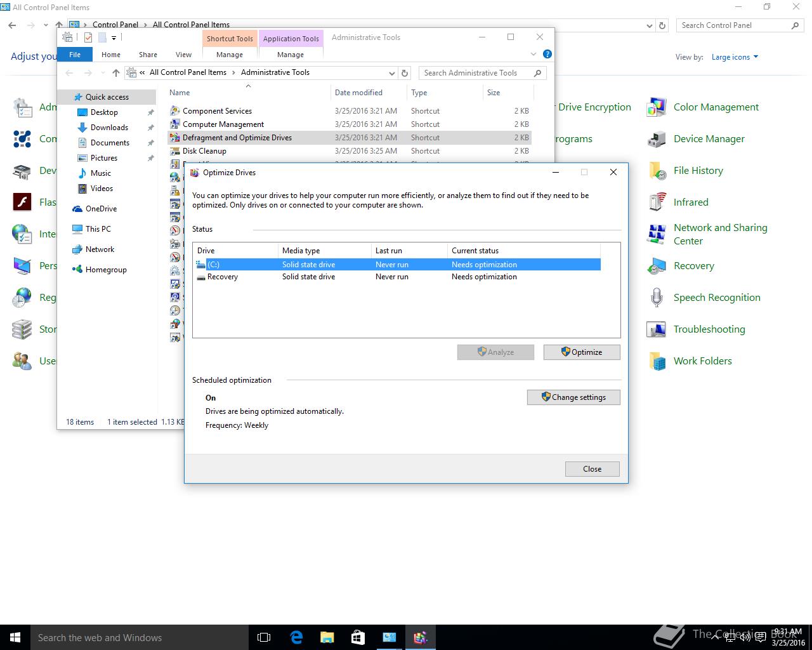The height and width of the screenshot is (650, 812).
Task: Open Infrared icon in Control Panel
Action: [x=657, y=202]
